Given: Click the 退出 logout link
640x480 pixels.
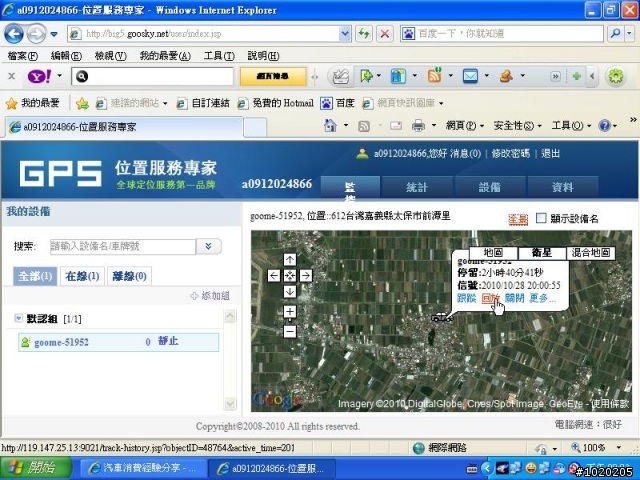Looking at the screenshot, I should (x=550, y=154).
